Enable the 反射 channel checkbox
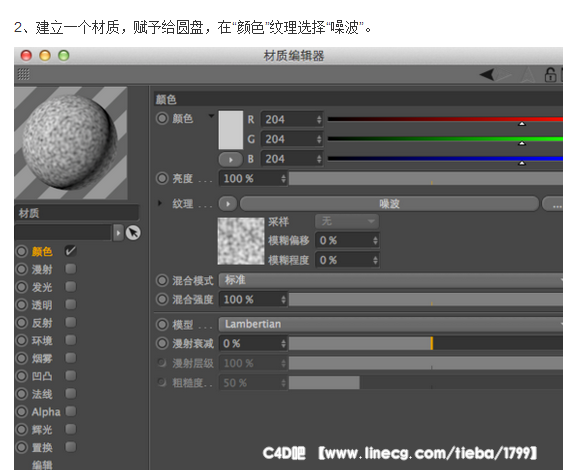 coord(70,322)
